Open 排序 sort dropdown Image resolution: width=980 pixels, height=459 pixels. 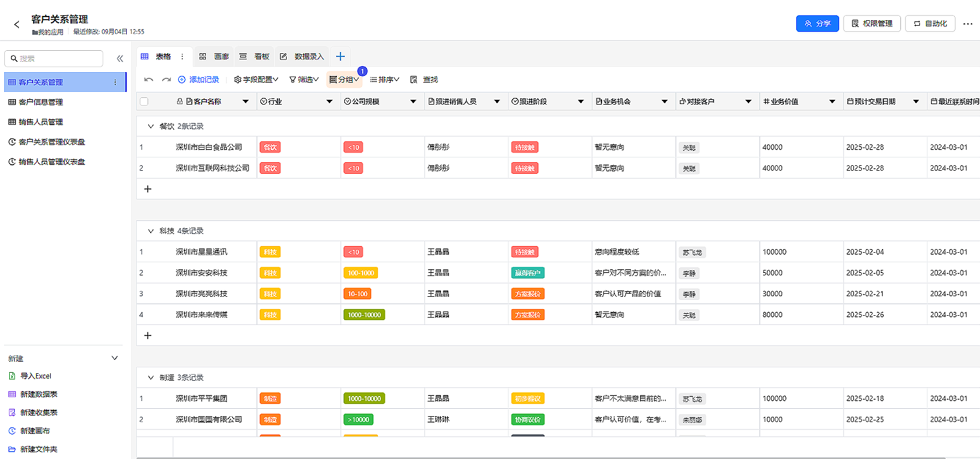(385, 80)
